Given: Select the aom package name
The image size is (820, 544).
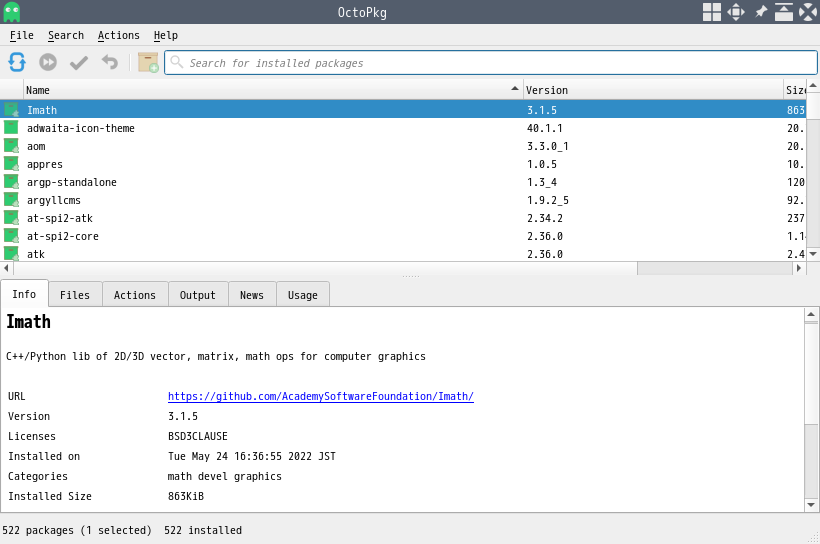Looking at the screenshot, I should [36, 146].
